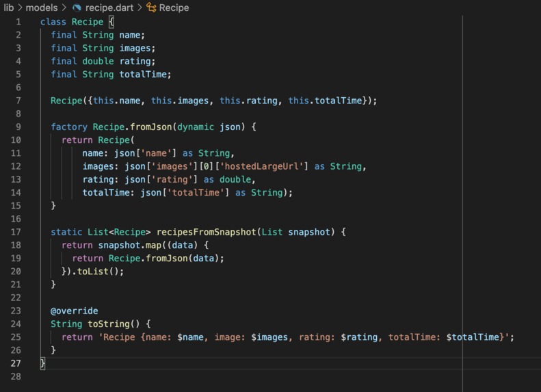
Task: Click 'dynamic' parameter type on line 9
Action: 196,127
